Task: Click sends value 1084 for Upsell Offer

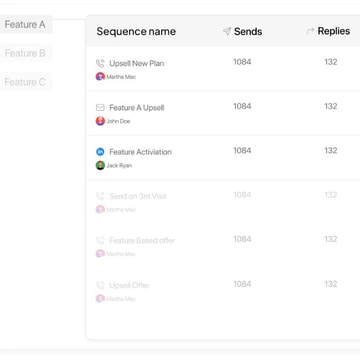Action: pos(242,284)
